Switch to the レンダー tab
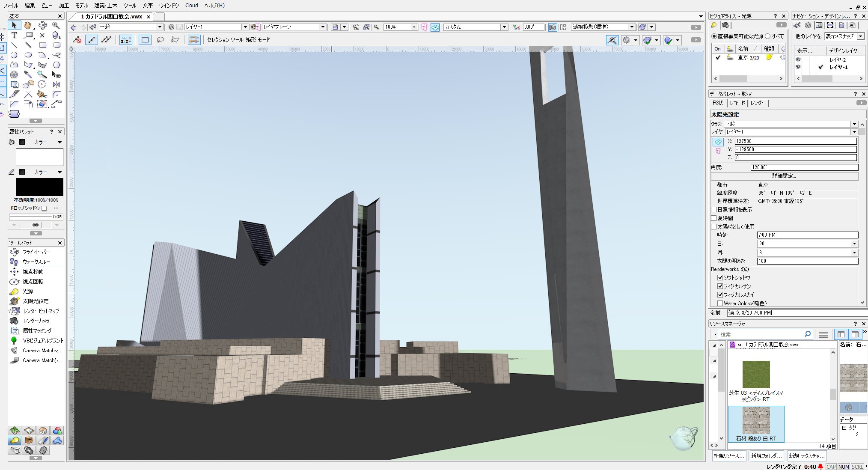 tap(758, 103)
